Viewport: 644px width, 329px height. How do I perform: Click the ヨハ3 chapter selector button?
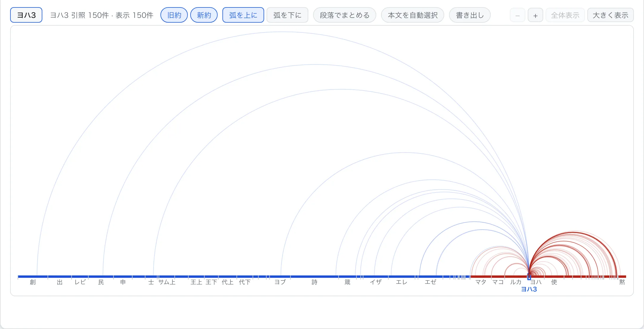coord(26,15)
